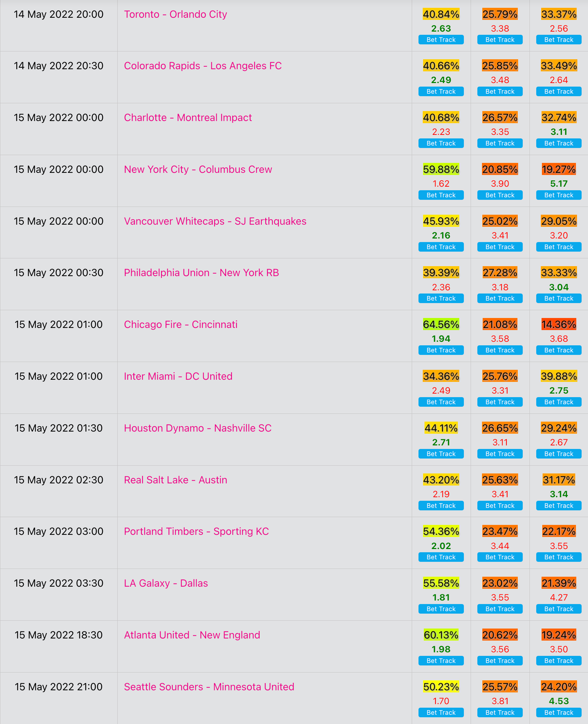Click Bet Track under Atlanta United draw 3.56

(500, 661)
